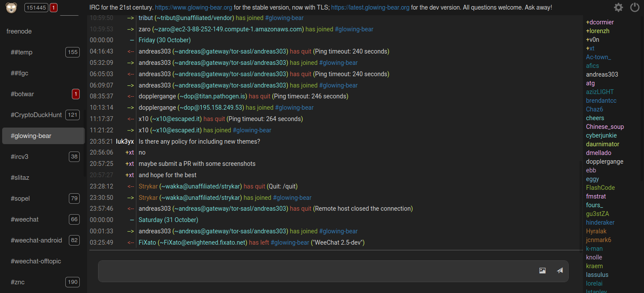This screenshot has height=293, width=644.
Task: Click the FiXato has left line
Action: (x=251, y=242)
